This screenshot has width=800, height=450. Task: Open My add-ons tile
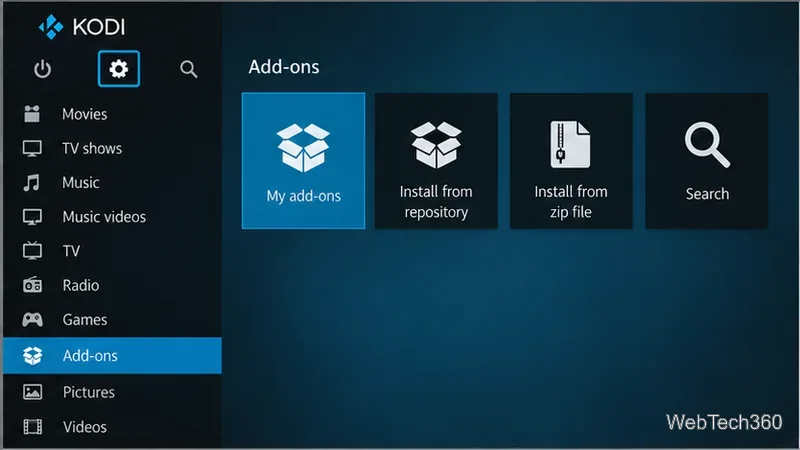304,161
